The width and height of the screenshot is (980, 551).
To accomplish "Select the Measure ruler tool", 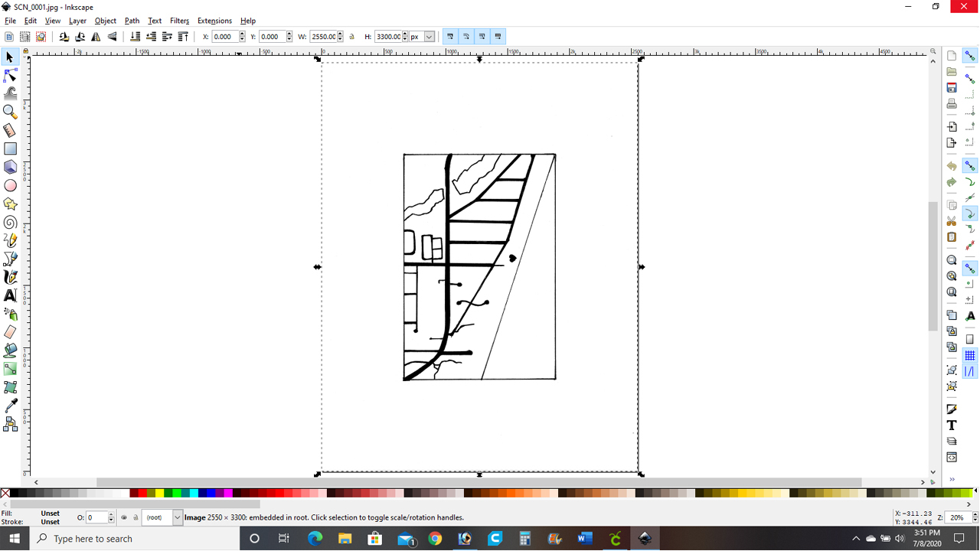I will pos(10,130).
